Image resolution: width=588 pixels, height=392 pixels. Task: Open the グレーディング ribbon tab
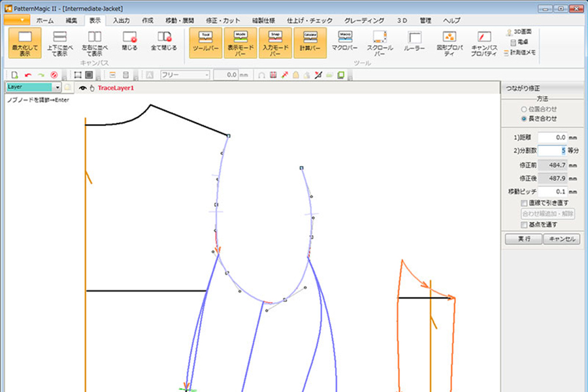pos(364,21)
